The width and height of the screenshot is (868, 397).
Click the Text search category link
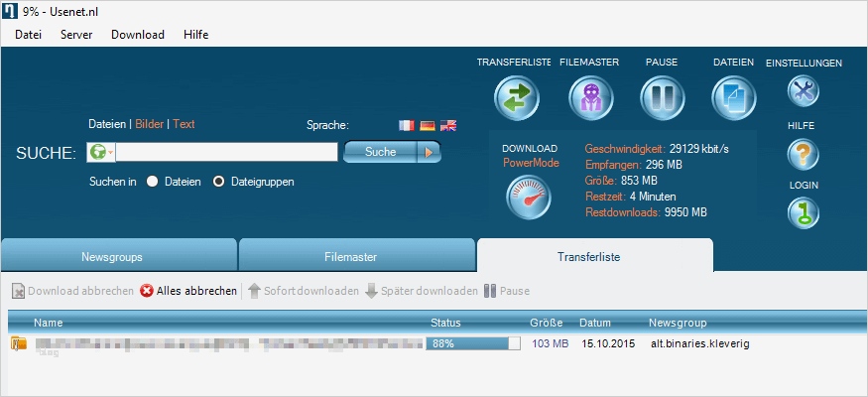click(x=184, y=124)
